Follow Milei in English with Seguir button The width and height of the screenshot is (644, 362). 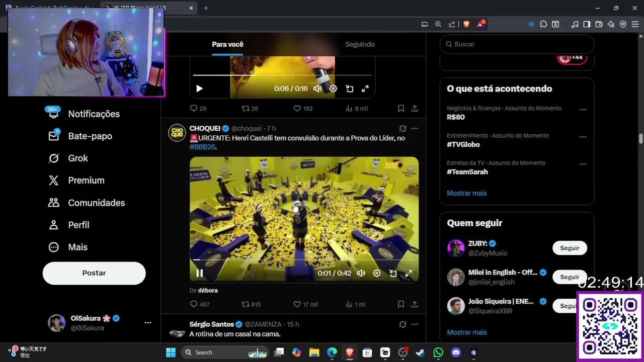tap(570, 277)
